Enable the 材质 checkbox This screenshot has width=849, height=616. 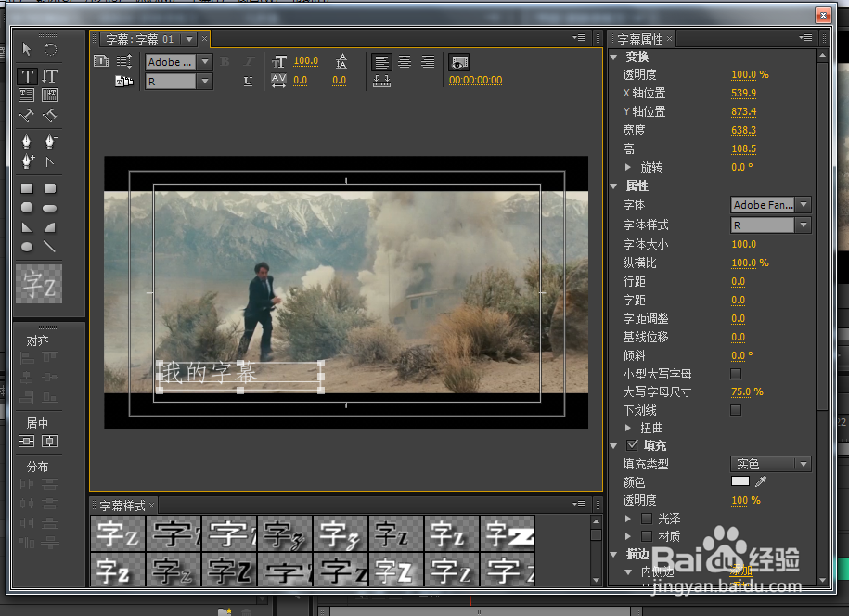click(647, 536)
